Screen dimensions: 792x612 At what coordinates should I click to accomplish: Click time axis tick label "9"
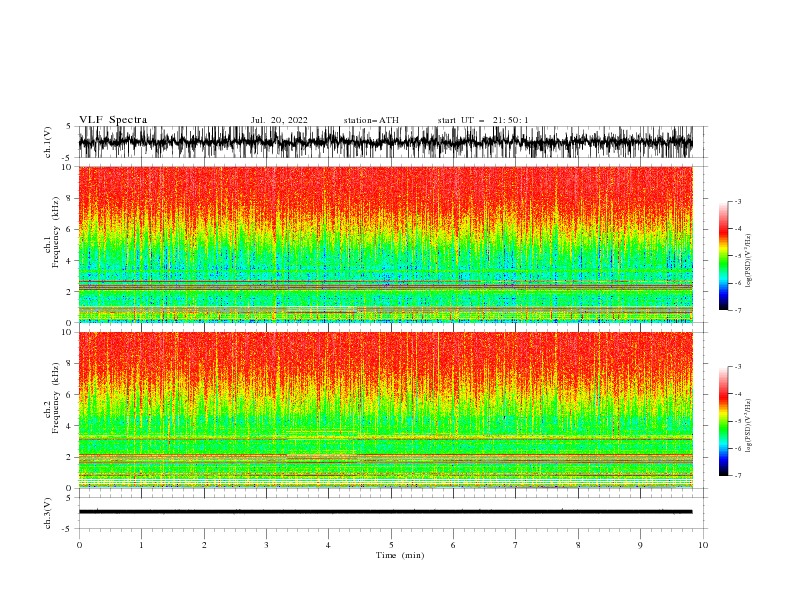(640, 545)
